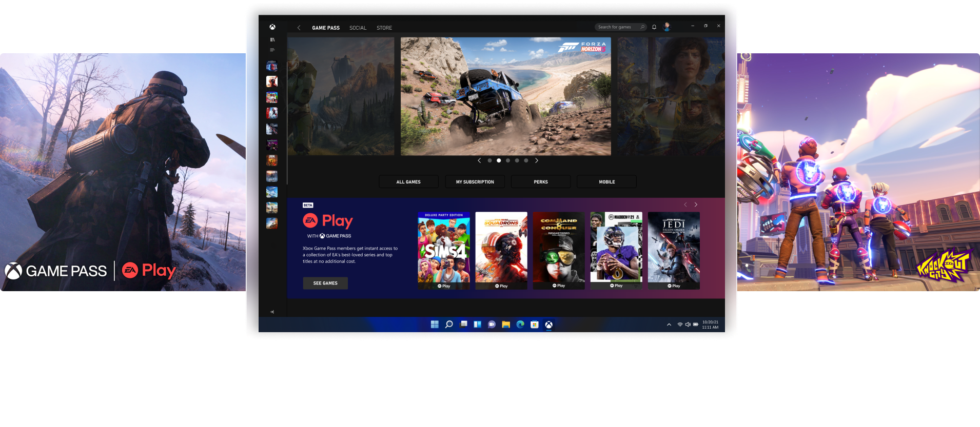
Task: Collapse sidebar using bottom-left arrow icon
Action: tap(272, 312)
